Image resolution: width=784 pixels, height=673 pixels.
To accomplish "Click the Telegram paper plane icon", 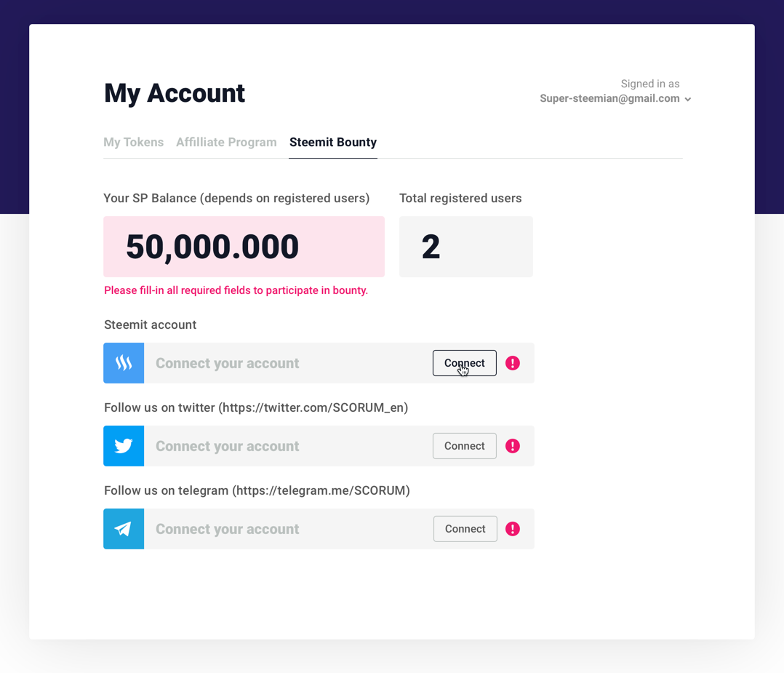I will [x=124, y=529].
